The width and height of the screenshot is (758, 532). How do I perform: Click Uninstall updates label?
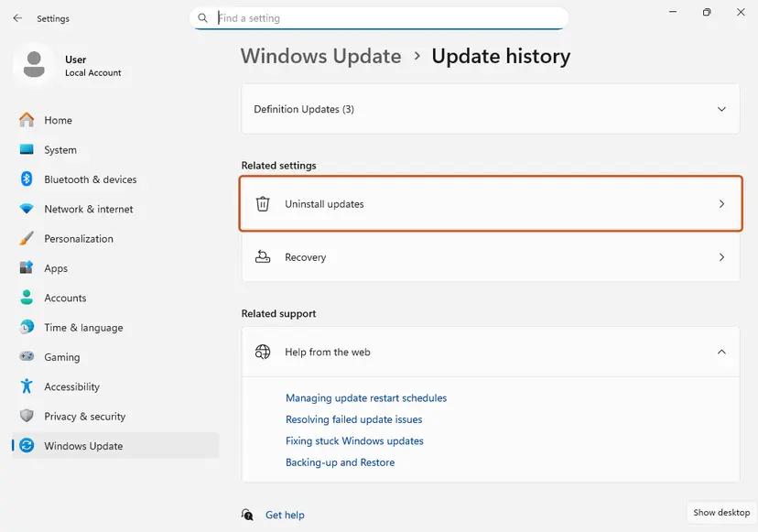[x=324, y=203]
